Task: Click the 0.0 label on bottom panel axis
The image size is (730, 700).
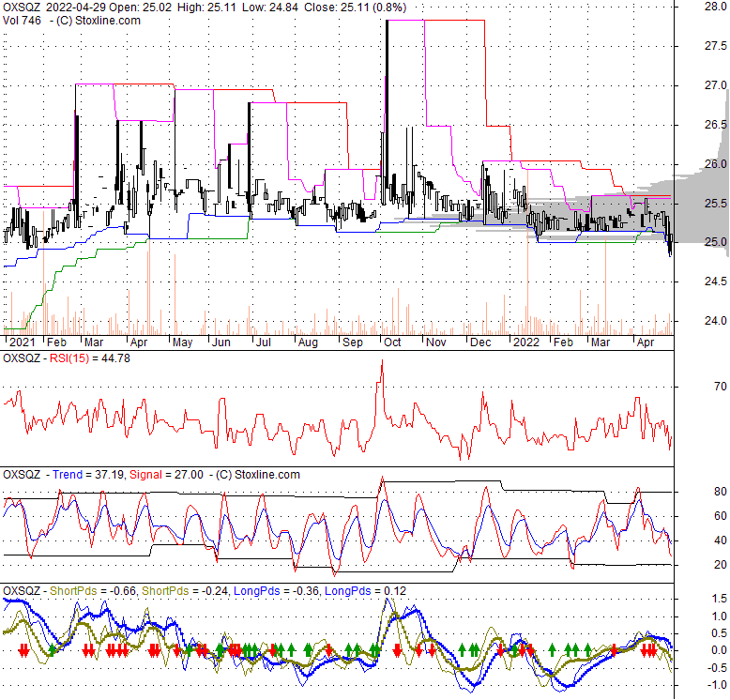Action: click(x=719, y=650)
